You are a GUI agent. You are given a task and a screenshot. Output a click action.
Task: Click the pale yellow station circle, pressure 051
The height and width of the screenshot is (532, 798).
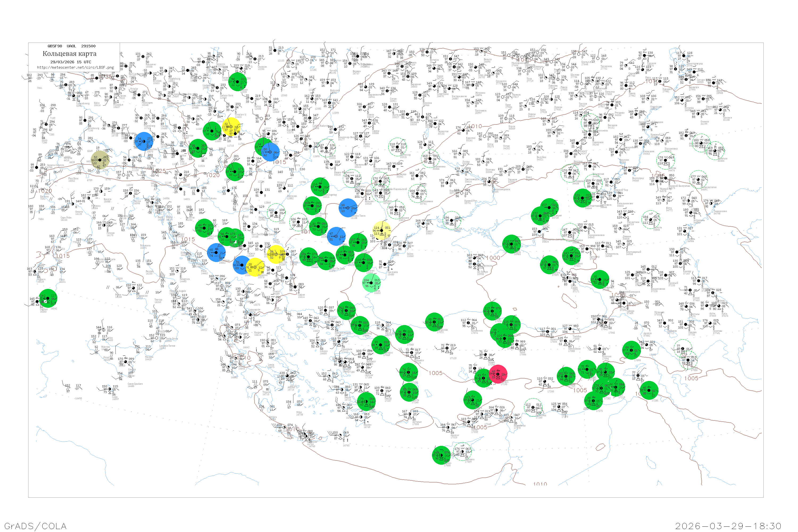click(x=382, y=230)
